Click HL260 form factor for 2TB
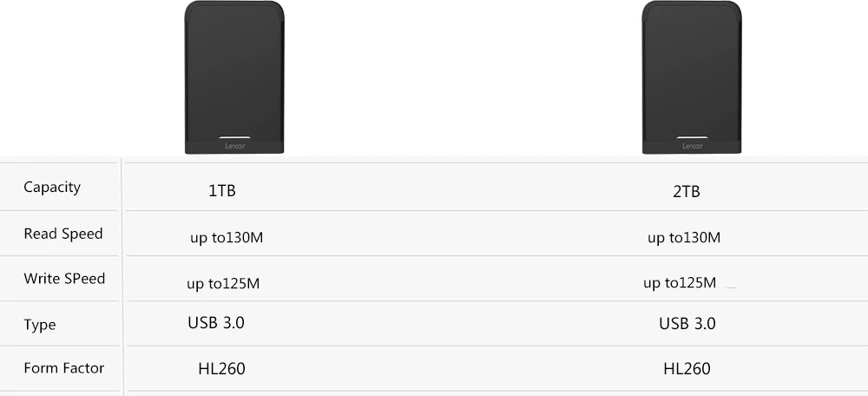The height and width of the screenshot is (396, 868). [687, 369]
